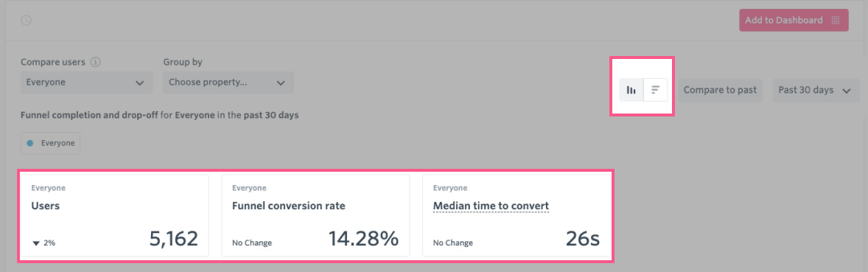Image resolution: width=868 pixels, height=272 pixels.
Task: Open the Compare users Everyone dropdown
Action: click(x=86, y=83)
